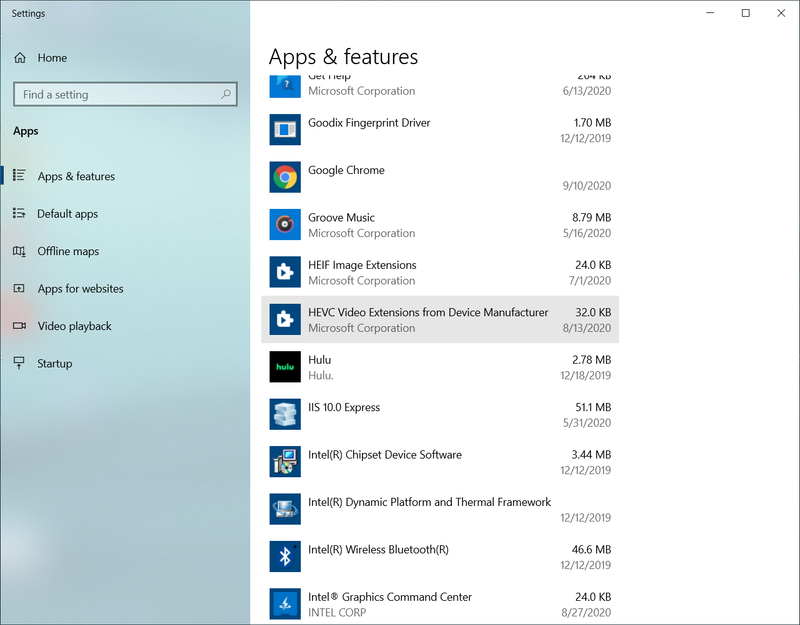Click the HEIF Image Extensions icon
This screenshot has height=625, width=800.
[x=285, y=272]
